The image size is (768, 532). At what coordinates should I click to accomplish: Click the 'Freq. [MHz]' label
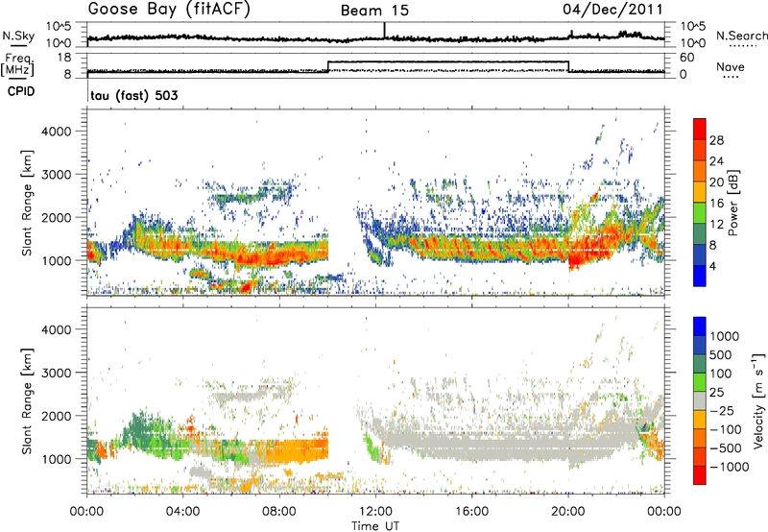17,65
